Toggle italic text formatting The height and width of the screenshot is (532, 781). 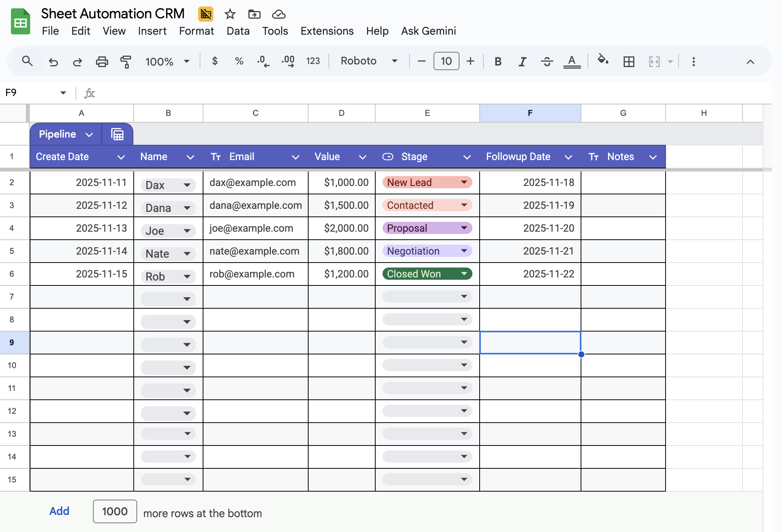point(522,61)
